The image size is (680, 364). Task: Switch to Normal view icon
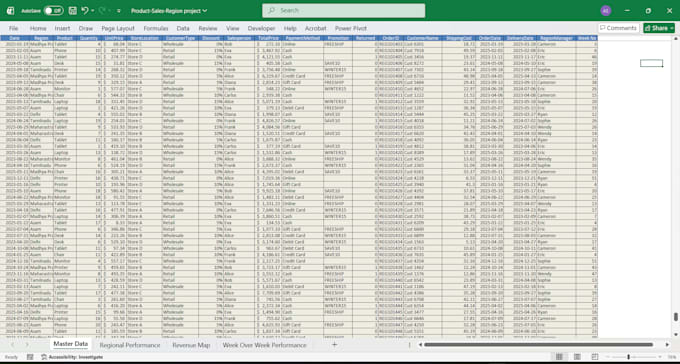[559, 357]
